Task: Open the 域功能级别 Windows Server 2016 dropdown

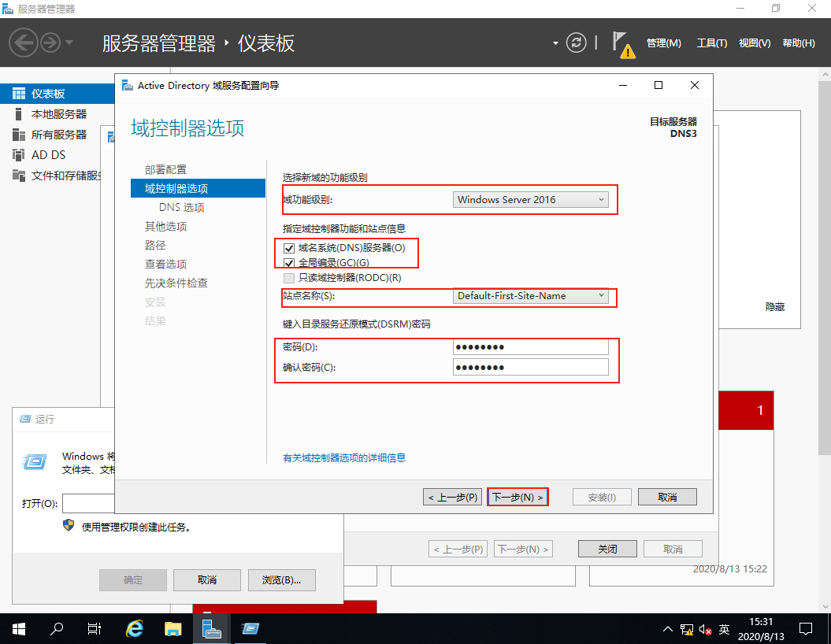Action: [x=531, y=200]
